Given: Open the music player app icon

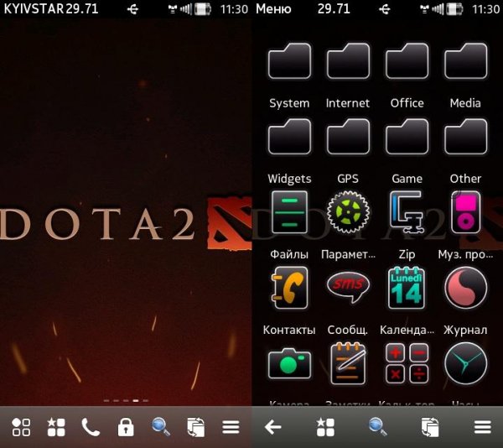Looking at the screenshot, I should pyautogui.click(x=465, y=212).
